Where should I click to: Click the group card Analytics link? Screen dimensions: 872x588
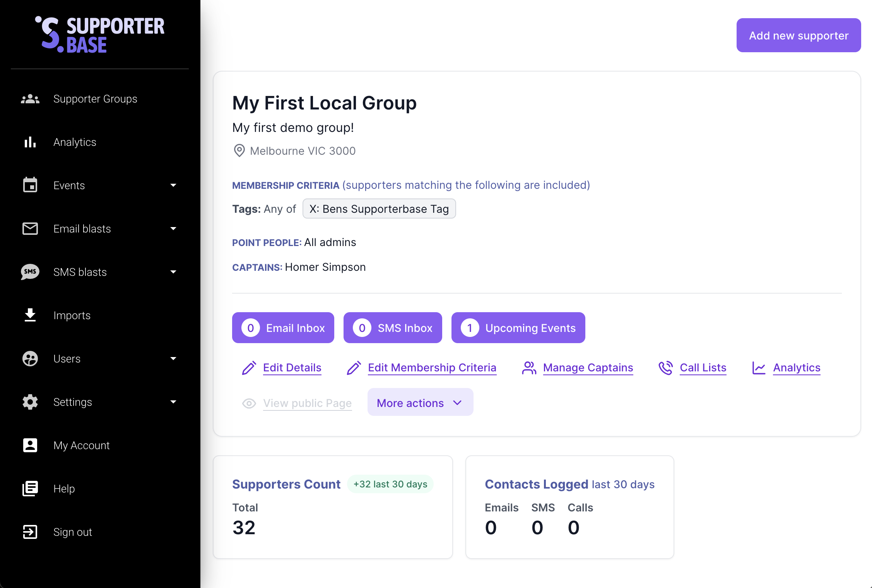(797, 367)
